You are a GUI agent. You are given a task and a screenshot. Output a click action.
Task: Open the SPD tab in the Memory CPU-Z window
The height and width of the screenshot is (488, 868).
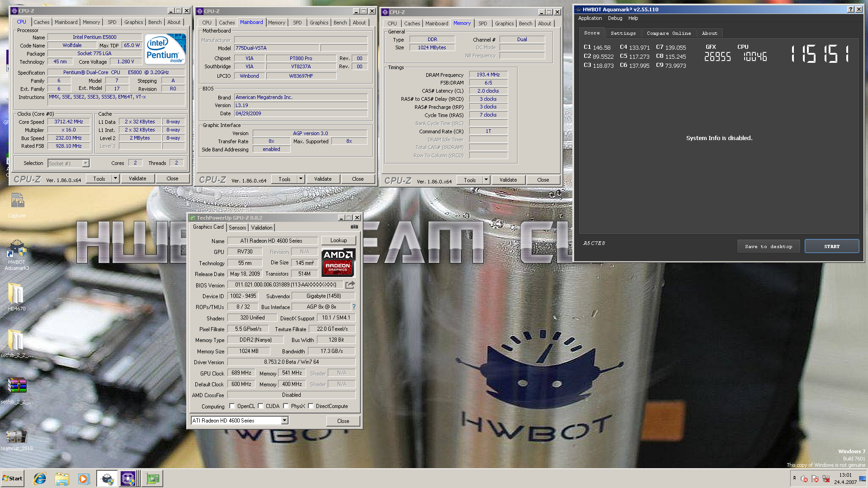483,23
